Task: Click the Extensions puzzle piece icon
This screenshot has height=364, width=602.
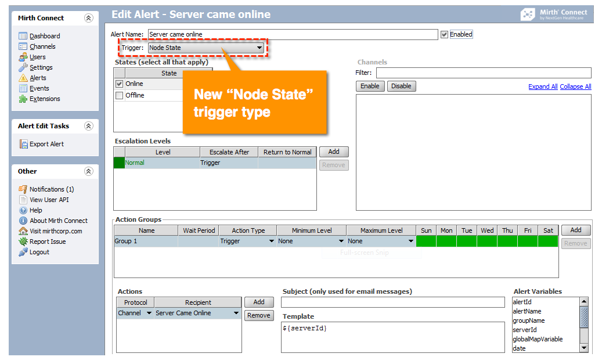Action: pos(23,99)
